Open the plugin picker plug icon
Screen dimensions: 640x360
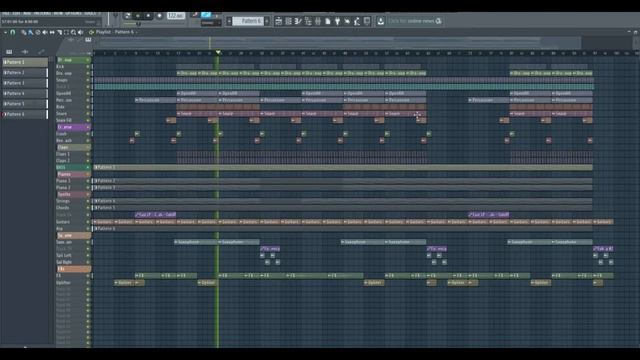coord(338,21)
